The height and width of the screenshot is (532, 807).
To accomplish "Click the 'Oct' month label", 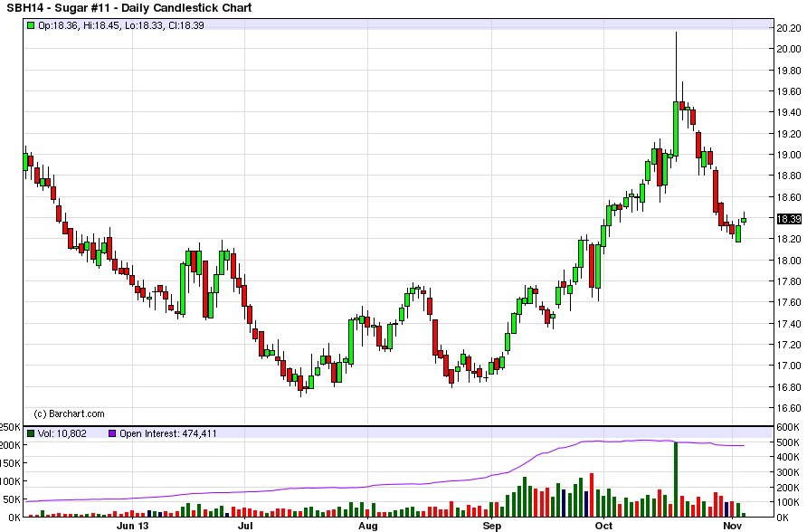I will pyautogui.click(x=603, y=526).
